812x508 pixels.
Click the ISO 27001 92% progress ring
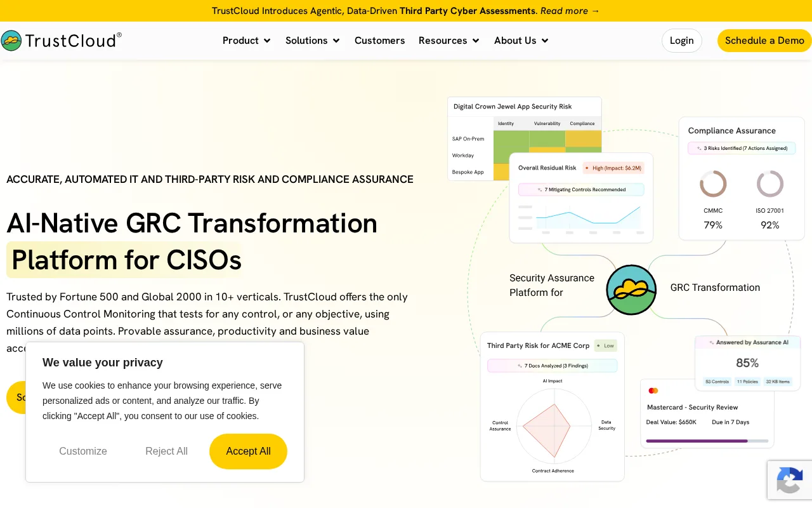[x=770, y=184]
